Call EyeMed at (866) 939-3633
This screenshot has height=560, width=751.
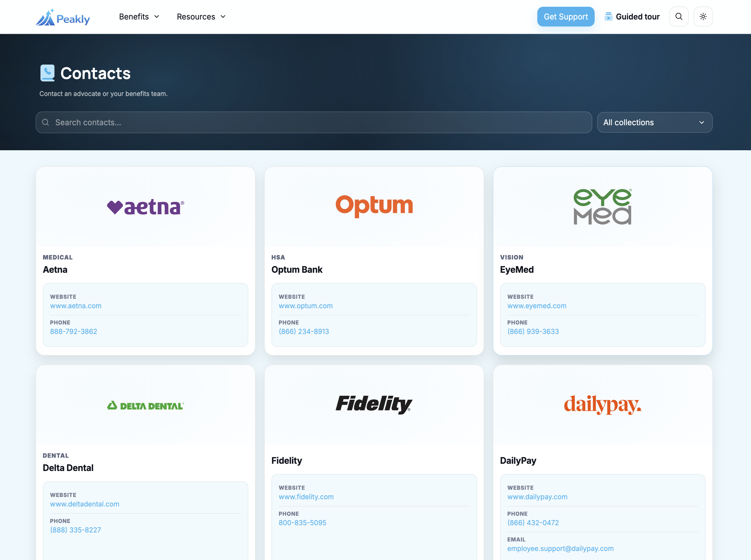[x=533, y=331]
